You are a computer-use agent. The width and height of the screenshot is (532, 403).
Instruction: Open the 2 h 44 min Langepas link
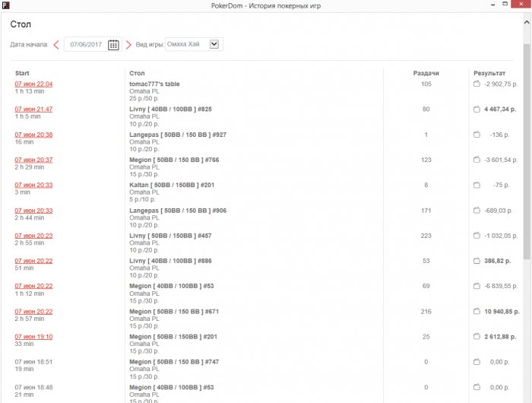[x=33, y=211]
